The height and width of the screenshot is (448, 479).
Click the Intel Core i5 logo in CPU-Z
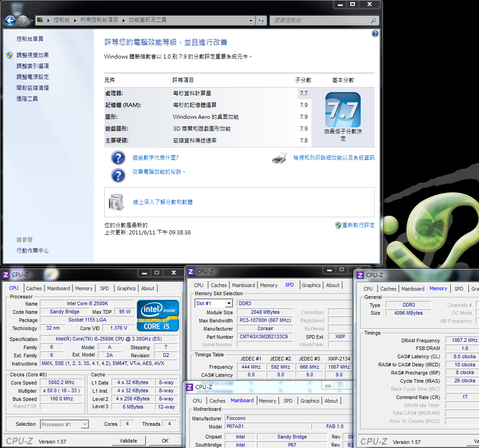click(158, 316)
